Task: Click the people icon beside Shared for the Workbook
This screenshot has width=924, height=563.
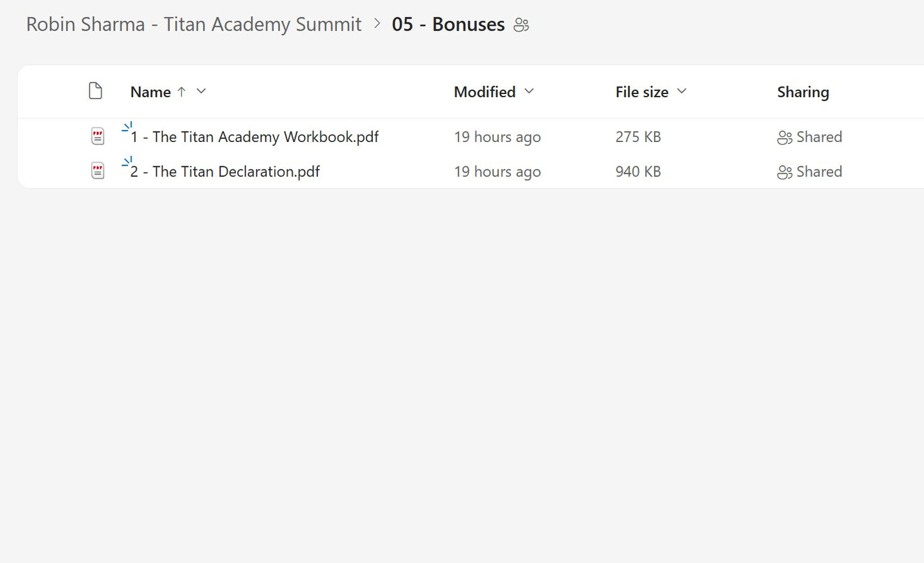Action: (784, 137)
